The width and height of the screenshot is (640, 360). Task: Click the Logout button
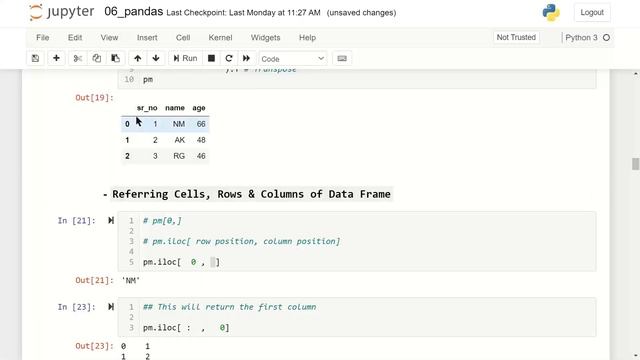click(592, 12)
